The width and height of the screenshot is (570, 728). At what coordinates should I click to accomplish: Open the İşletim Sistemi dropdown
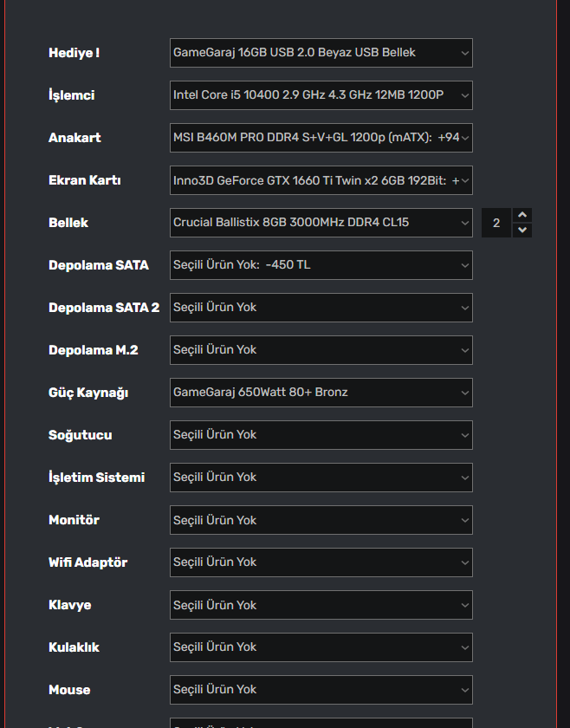coord(321,478)
